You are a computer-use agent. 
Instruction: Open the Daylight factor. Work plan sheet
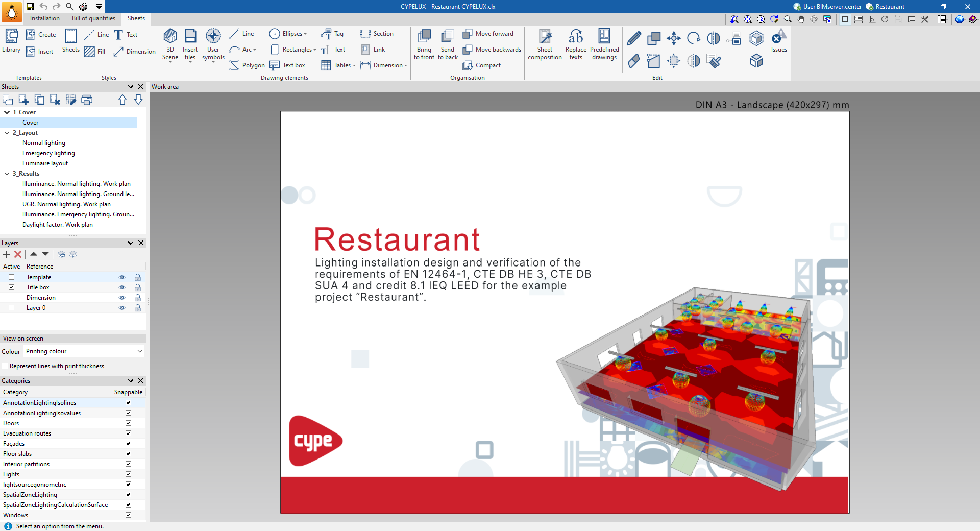point(58,225)
